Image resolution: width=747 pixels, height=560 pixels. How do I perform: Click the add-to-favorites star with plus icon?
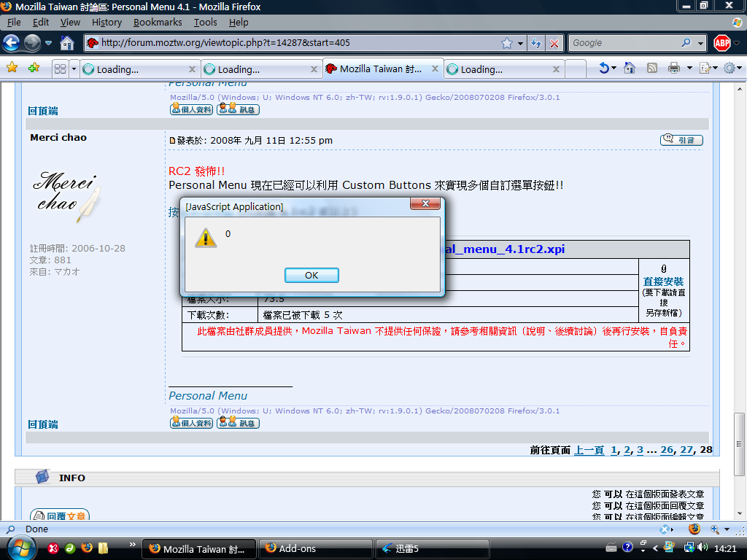point(34,68)
